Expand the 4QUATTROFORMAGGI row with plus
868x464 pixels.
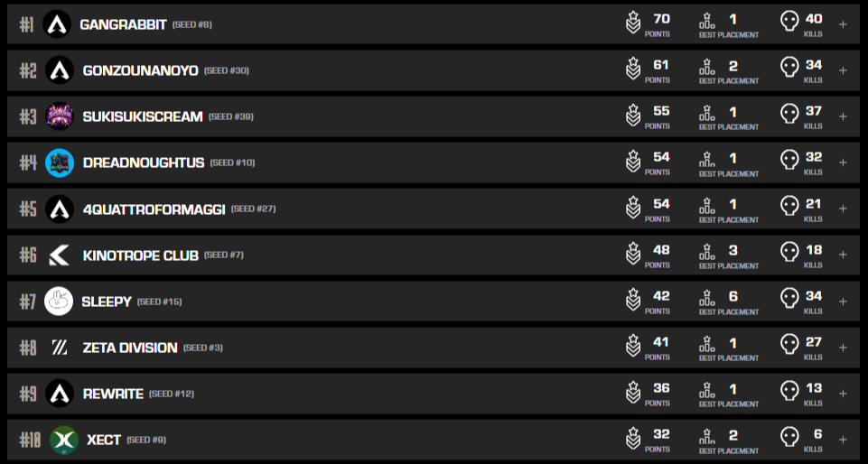[x=843, y=209]
